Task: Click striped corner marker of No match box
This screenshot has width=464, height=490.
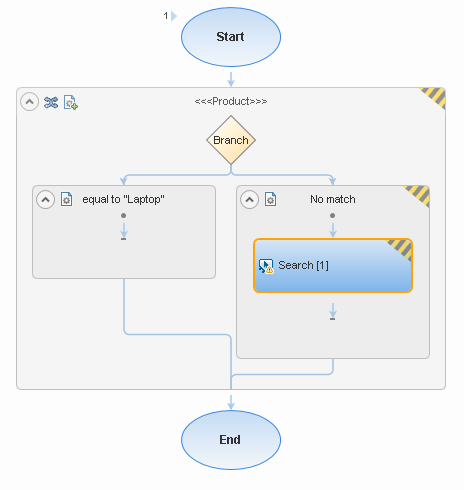Action: (417, 195)
